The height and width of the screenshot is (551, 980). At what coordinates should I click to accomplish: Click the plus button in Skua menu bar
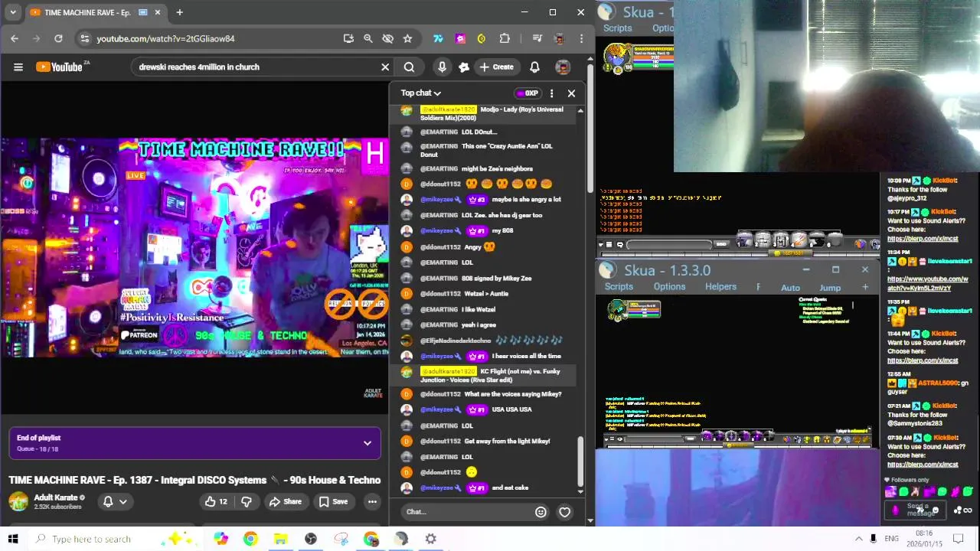(x=865, y=287)
